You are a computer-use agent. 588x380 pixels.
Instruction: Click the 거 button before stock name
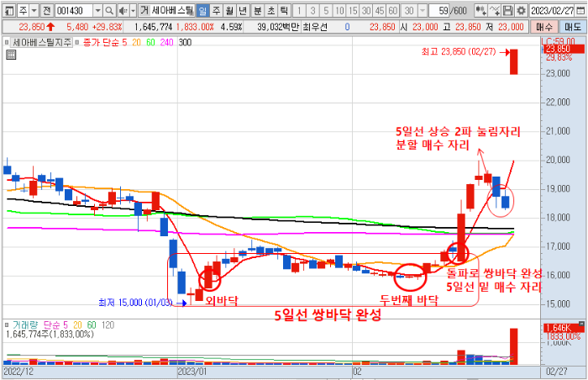(x=144, y=11)
